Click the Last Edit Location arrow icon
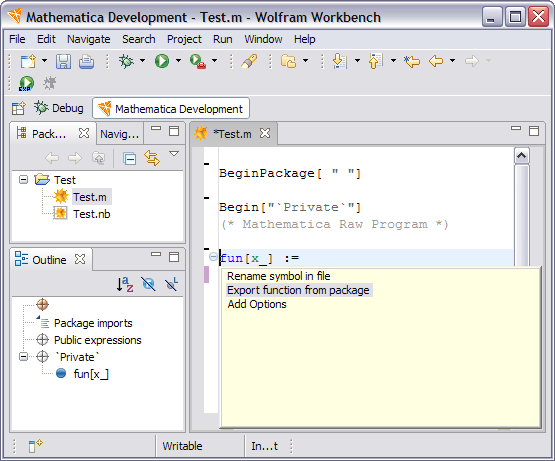Image resolution: width=555 pixels, height=461 pixels. (x=412, y=61)
